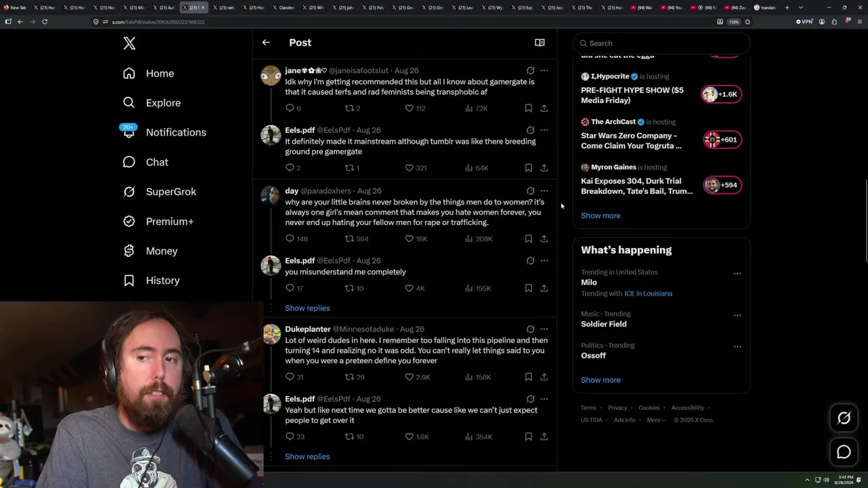The image size is (868, 488).
Task: Bookmark this page with the address bar star
Action: tap(747, 22)
